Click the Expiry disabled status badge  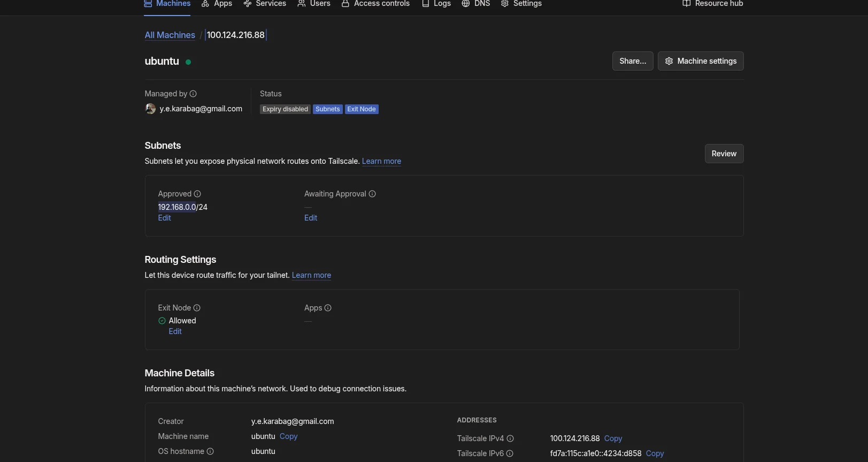(286, 109)
